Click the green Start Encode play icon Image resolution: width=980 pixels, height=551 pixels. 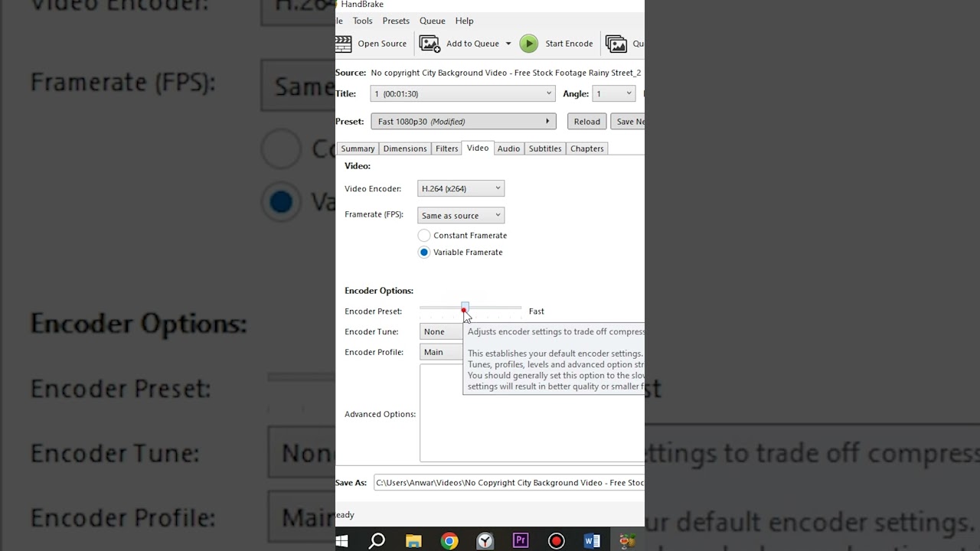coord(528,44)
